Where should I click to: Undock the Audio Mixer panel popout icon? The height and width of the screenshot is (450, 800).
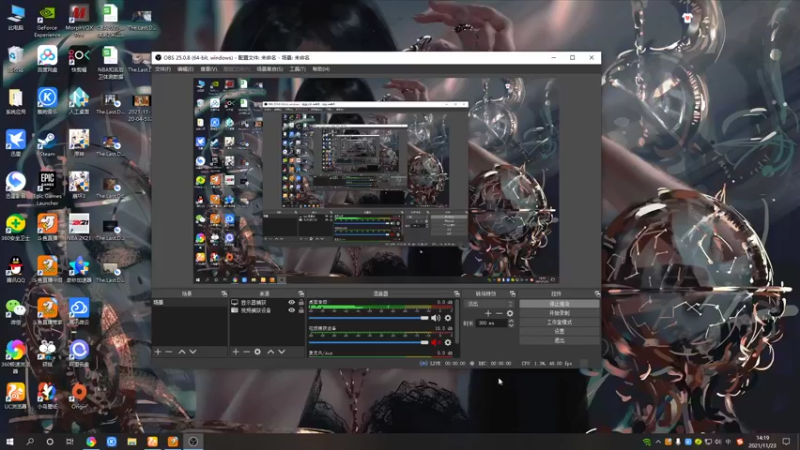457,294
